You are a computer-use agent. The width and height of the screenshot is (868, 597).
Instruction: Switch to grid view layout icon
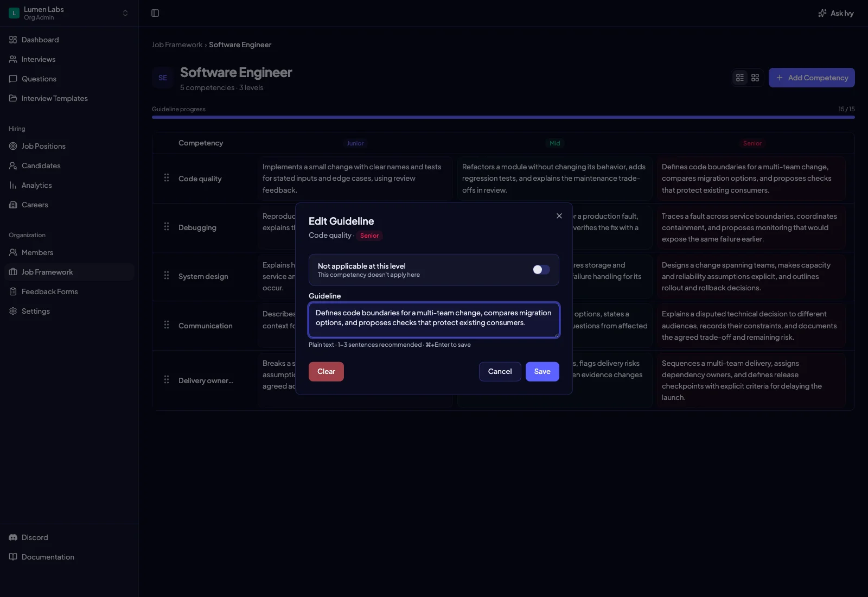(755, 78)
